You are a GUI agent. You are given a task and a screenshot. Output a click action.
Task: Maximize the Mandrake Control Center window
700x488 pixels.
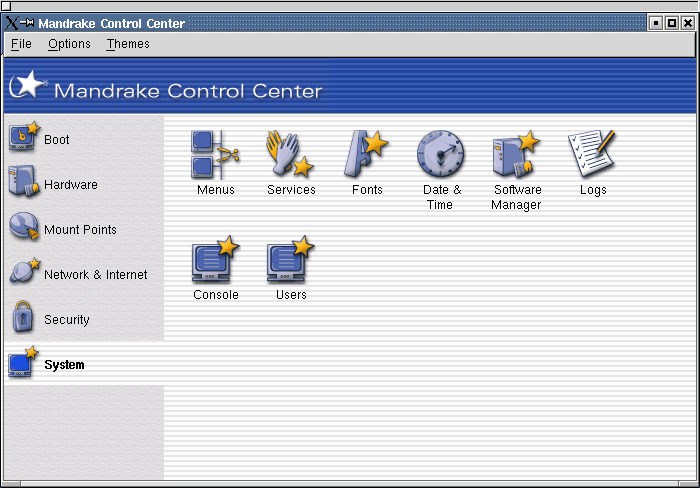tap(671, 23)
